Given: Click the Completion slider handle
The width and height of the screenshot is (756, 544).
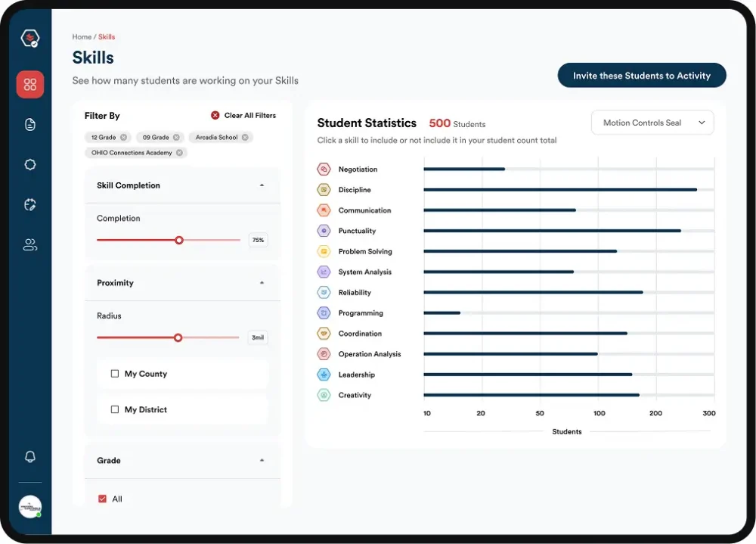Looking at the screenshot, I should (179, 240).
